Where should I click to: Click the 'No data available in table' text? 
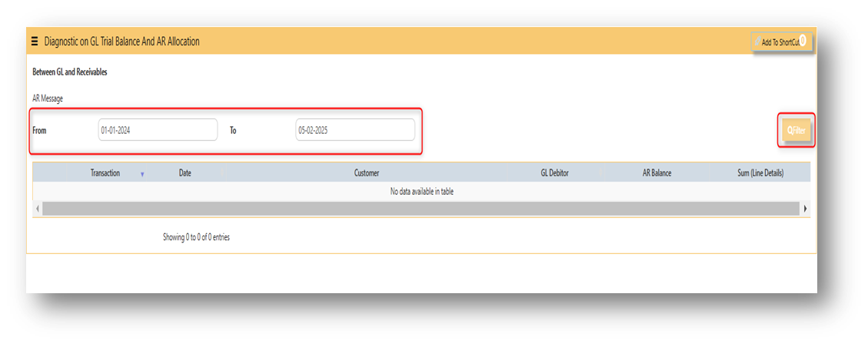point(422,192)
